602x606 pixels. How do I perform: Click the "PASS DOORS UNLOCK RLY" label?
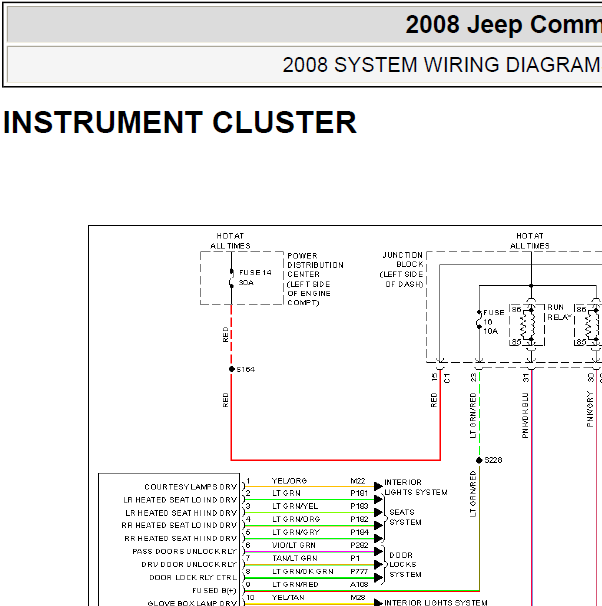(x=184, y=552)
